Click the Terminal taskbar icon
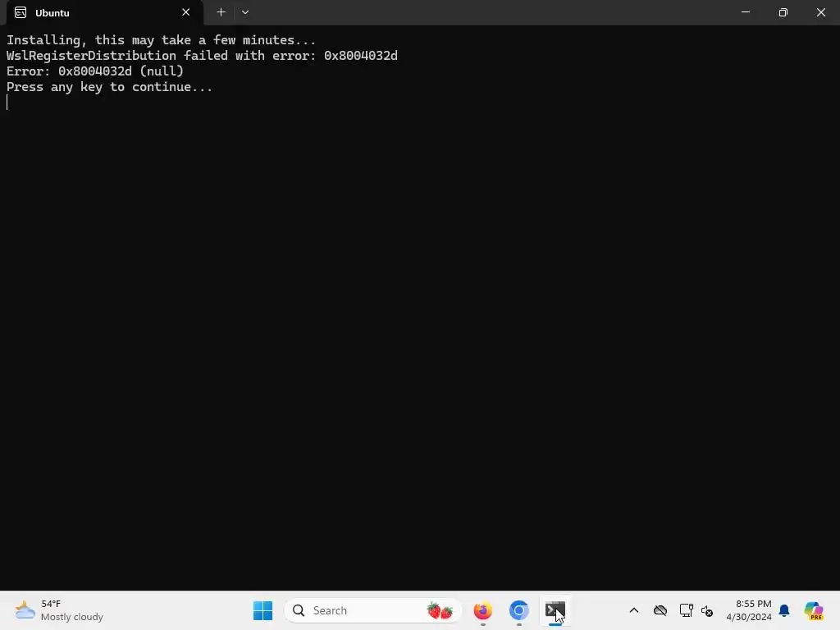The width and height of the screenshot is (840, 630). [x=555, y=610]
